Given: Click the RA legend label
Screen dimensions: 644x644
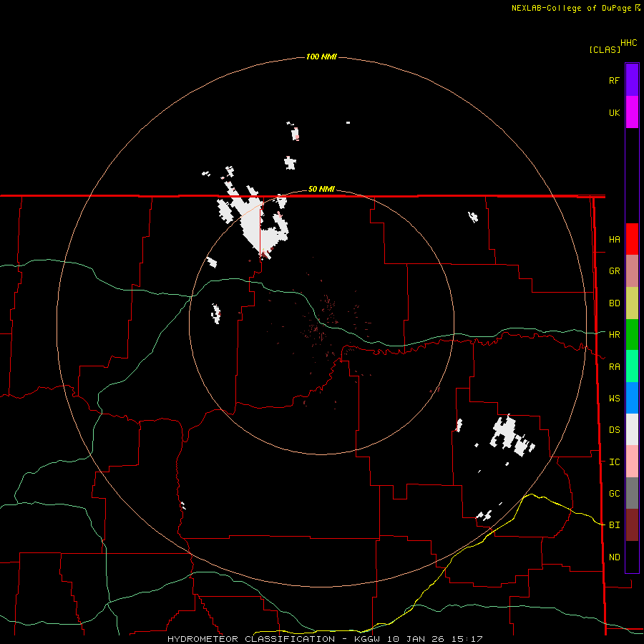Looking at the screenshot, I should [614, 367].
